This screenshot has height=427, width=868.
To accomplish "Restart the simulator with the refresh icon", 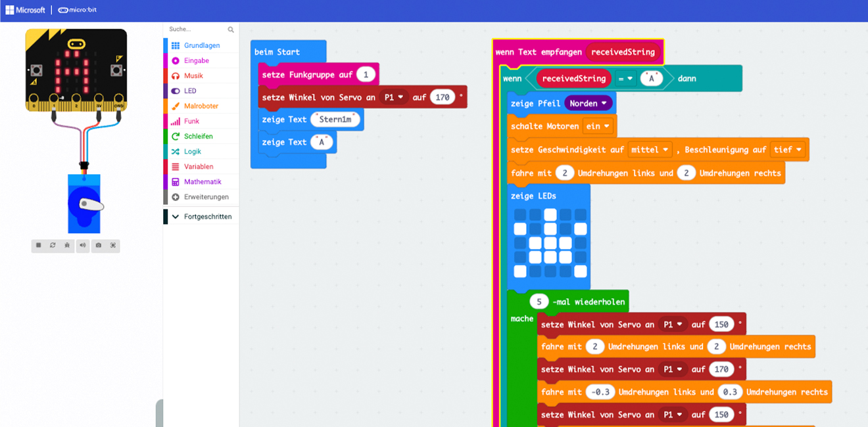I will [53, 246].
